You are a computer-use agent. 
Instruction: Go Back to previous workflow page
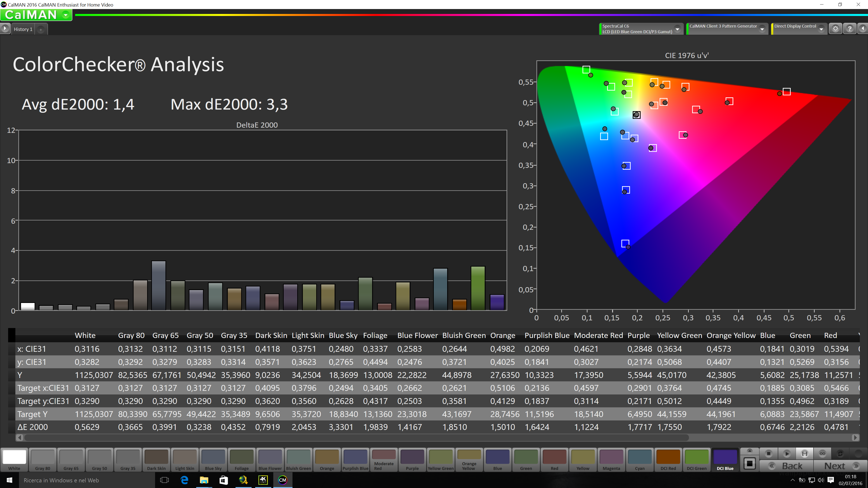click(786, 466)
